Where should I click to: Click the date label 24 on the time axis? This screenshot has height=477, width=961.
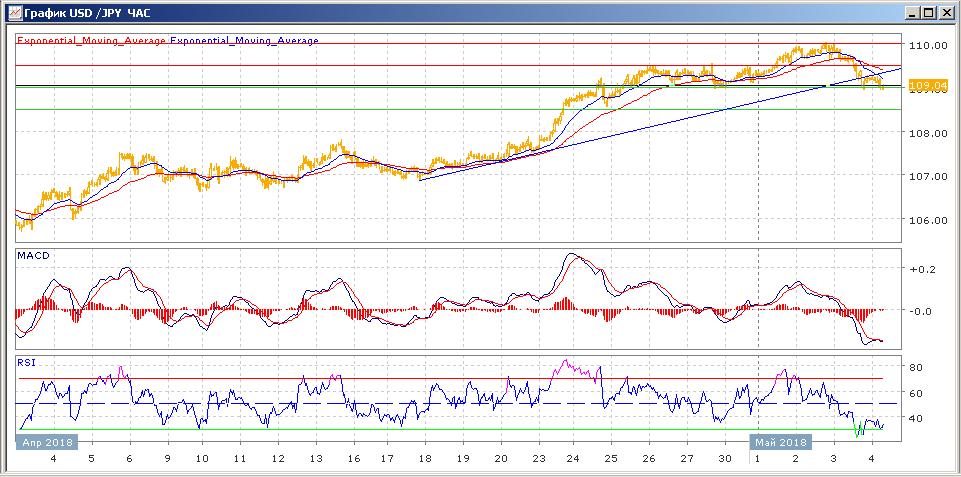click(x=574, y=459)
